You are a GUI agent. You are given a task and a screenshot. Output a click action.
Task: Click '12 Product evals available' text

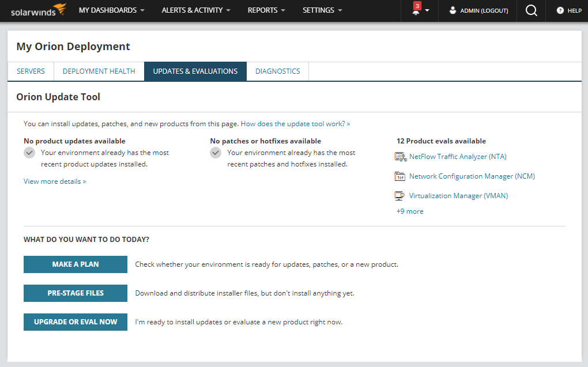click(442, 141)
